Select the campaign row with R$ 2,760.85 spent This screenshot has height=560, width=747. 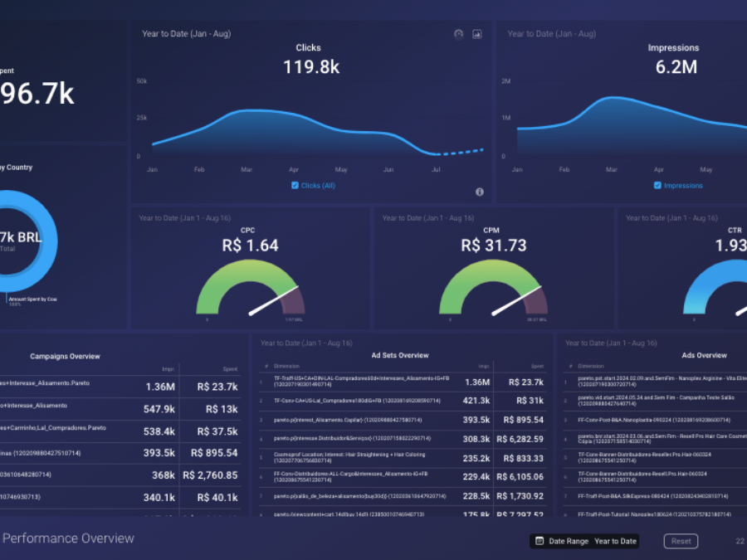point(124,475)
